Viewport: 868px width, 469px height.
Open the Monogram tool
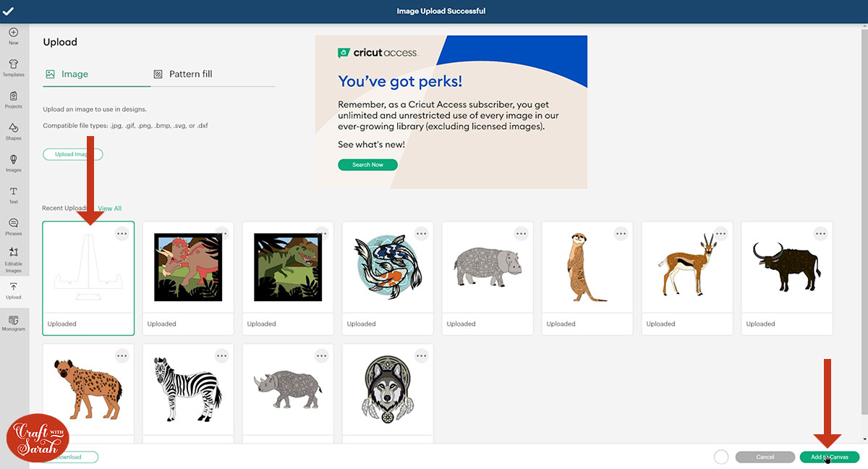13,323
